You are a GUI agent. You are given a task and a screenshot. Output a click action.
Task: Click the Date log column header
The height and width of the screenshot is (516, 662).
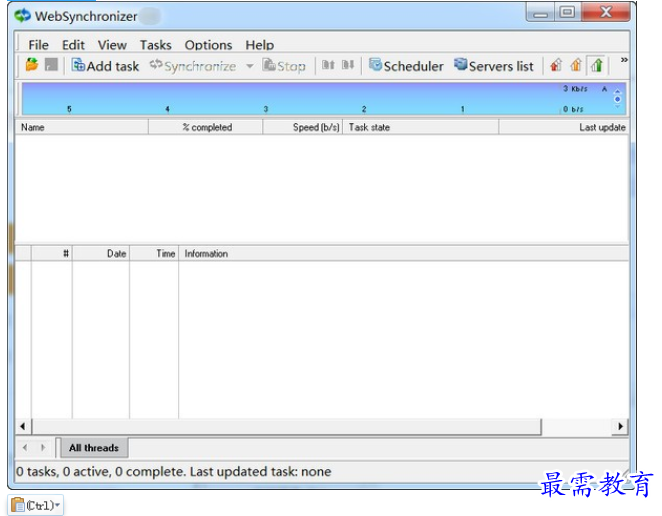pos(101,253)
